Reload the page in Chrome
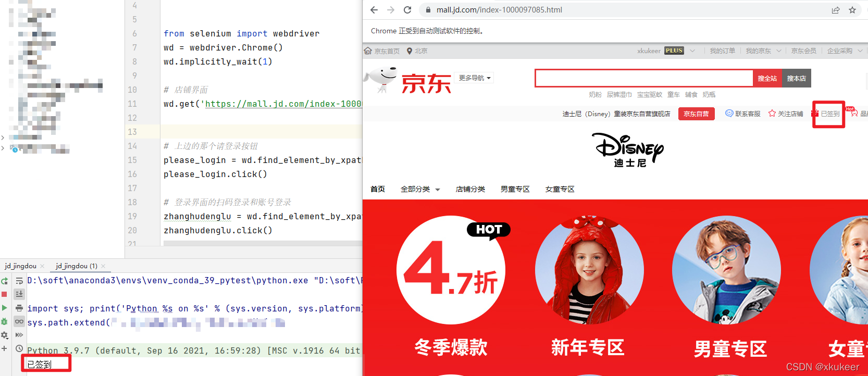 point(407,10)
